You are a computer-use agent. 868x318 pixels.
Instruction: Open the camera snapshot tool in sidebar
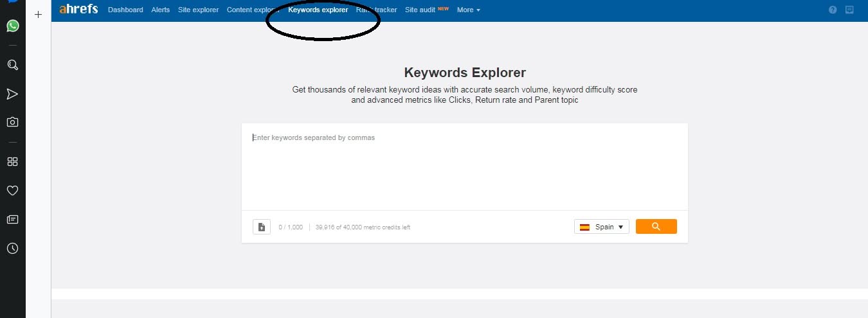click(x=12, y=122)
